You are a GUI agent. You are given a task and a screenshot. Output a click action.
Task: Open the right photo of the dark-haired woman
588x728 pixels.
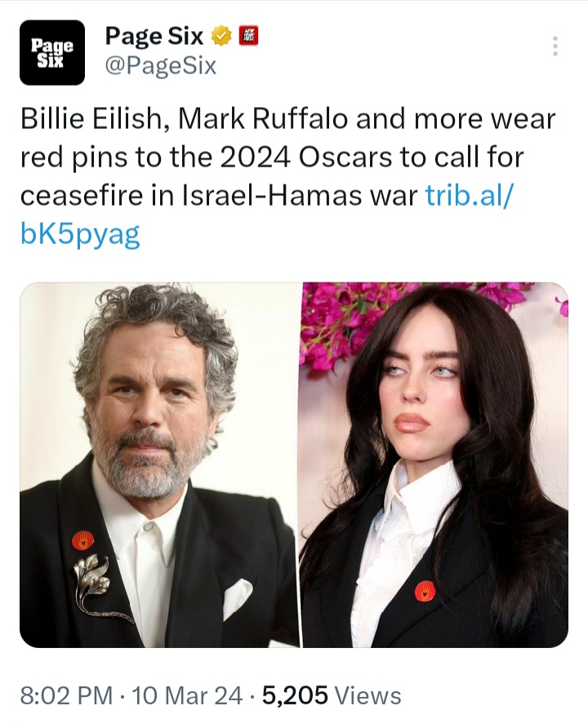[x=435, y=464]
